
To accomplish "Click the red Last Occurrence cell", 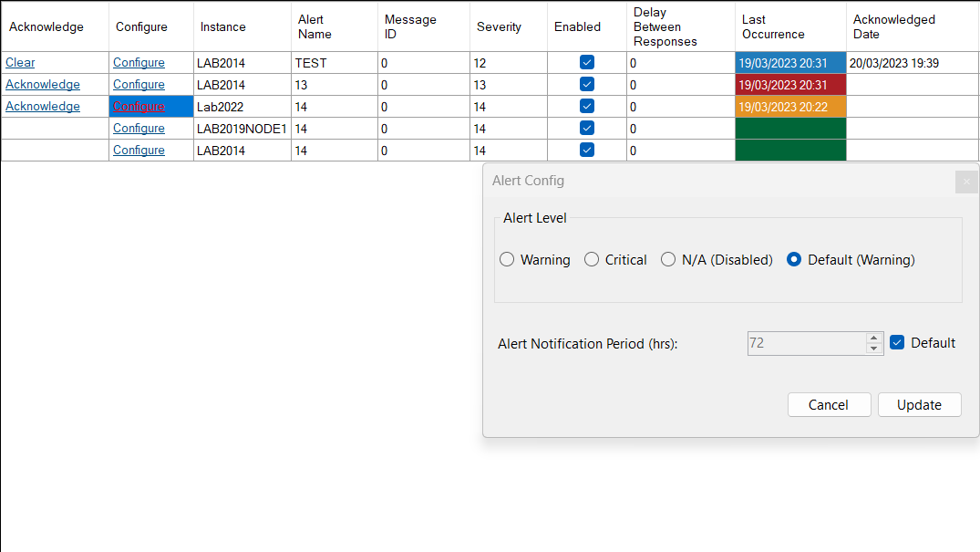I will click(789, 84).
